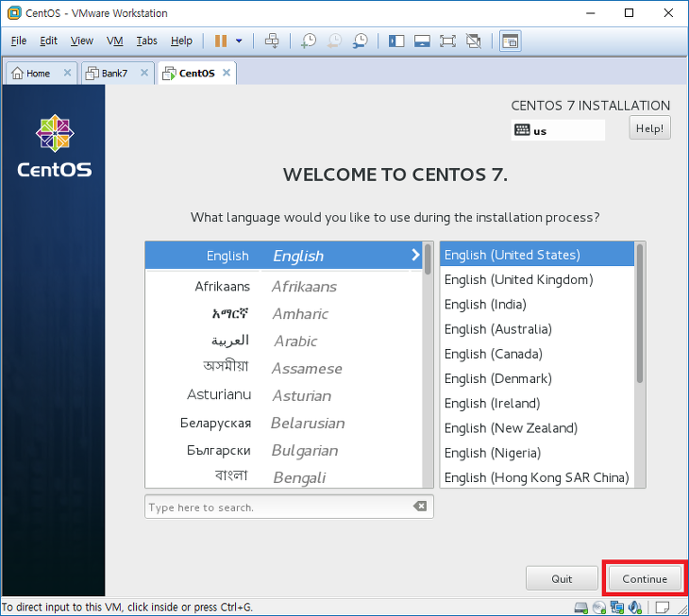This screenshot has height=616, width=689.
Task: Open the Edit menu
Action: coord(48,41)
